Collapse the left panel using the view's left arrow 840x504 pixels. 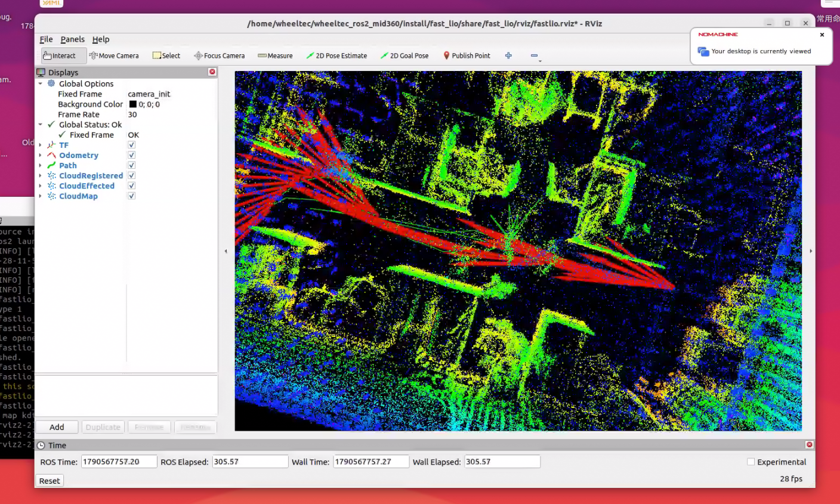(x=226, y=251)
